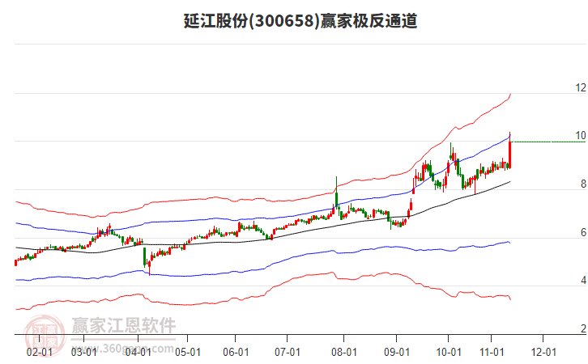This screenshot has height=364, width=588.
Task: Click the green dashed current price line
Action: 548,142
